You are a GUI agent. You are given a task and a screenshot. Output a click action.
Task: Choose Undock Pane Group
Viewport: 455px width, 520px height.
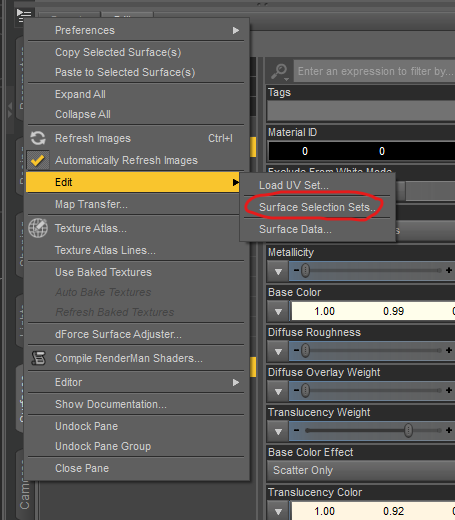[136, 446]
